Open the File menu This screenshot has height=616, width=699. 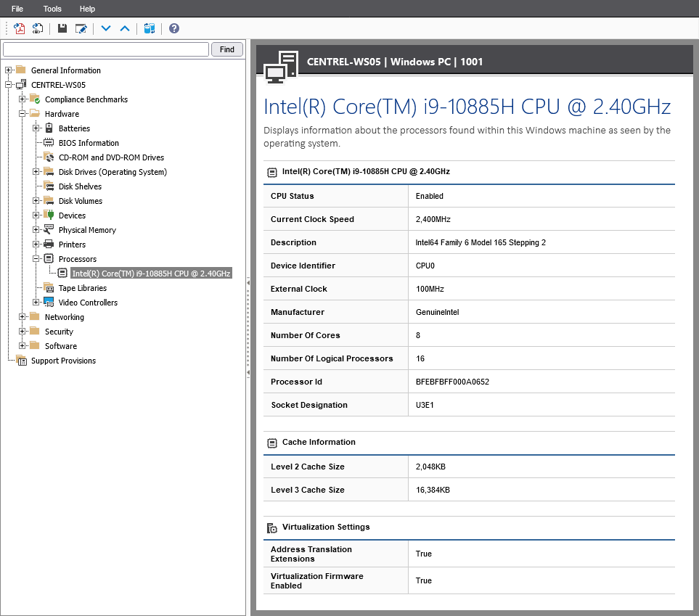click(x=17, y=9)
